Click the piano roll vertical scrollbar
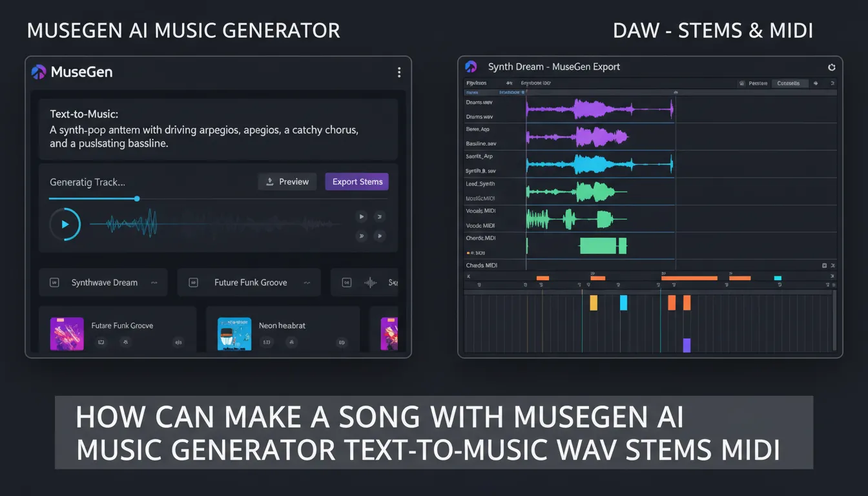Viewport: 868px width, 496px height. click(x=834, y=321)
